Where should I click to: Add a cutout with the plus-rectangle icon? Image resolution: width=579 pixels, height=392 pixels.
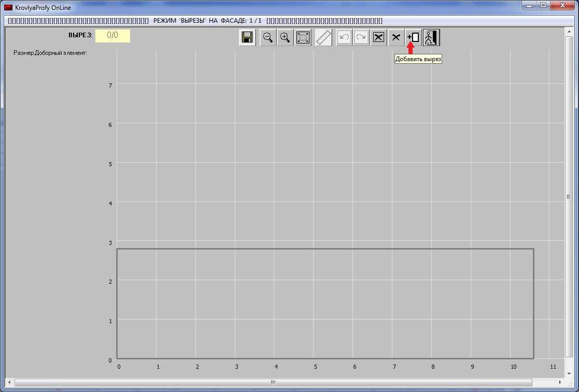[x=413, y=37]
